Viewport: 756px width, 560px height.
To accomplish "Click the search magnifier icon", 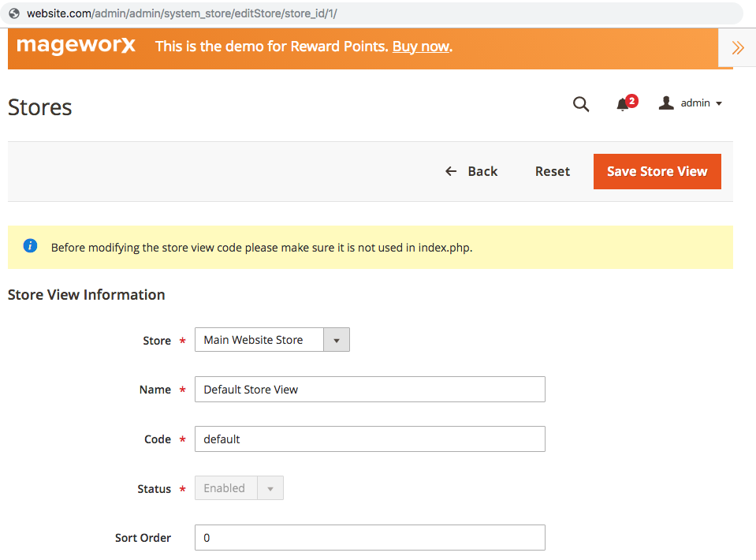I will (x=580, y=103).
